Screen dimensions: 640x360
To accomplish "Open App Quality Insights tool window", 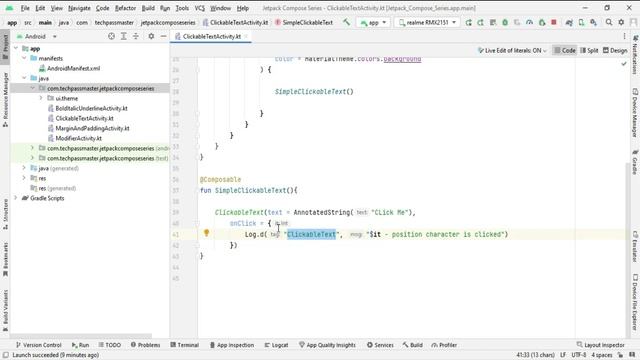I will click(327, 345).
